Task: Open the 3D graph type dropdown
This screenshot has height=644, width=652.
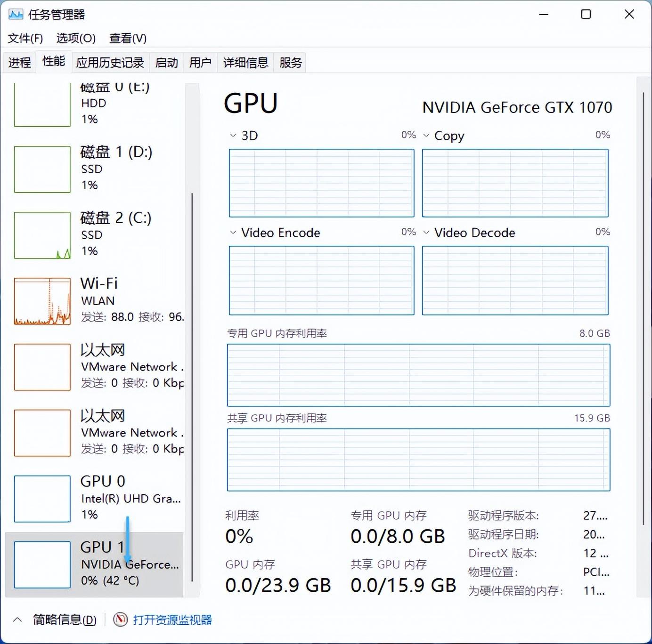Action: 232,135
